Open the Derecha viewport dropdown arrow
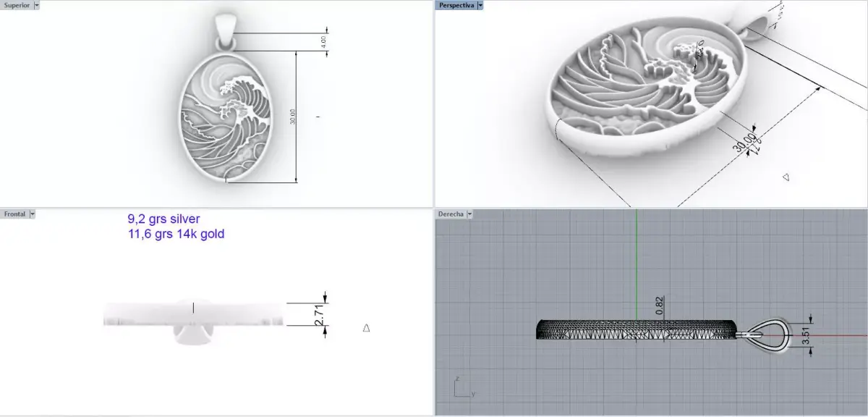 pyautogui.click(x=469, y=214)
